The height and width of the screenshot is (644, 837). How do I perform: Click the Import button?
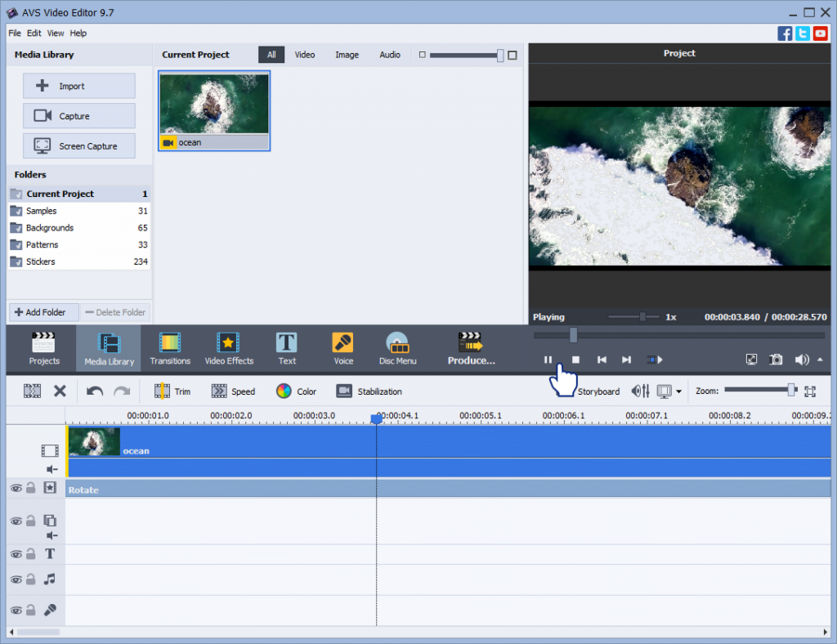pos(79,86)
